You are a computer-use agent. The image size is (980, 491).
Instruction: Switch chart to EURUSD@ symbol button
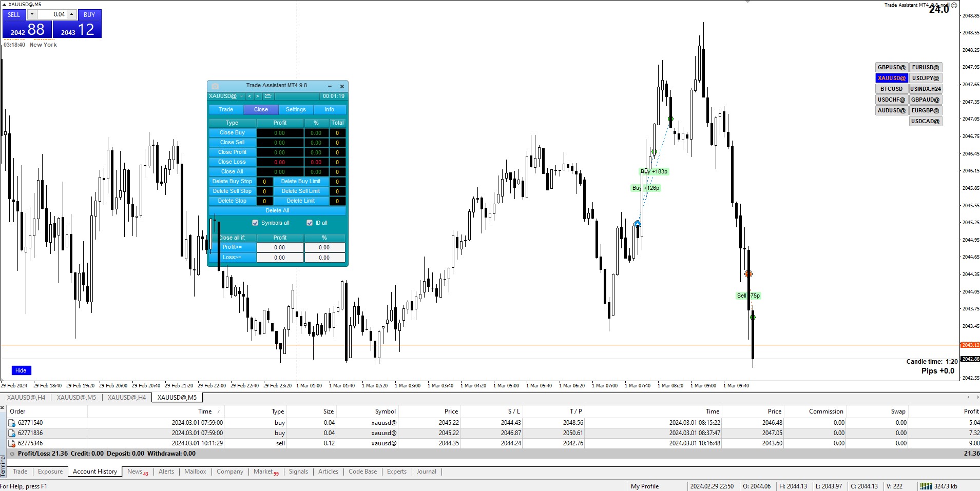click(926, 67)
